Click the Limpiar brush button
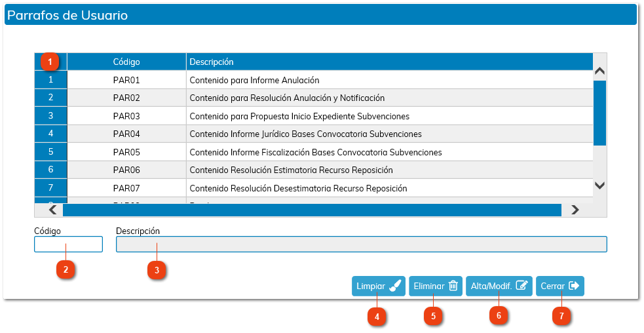This screenshot has height=333, width=644. tap(378, 286)
